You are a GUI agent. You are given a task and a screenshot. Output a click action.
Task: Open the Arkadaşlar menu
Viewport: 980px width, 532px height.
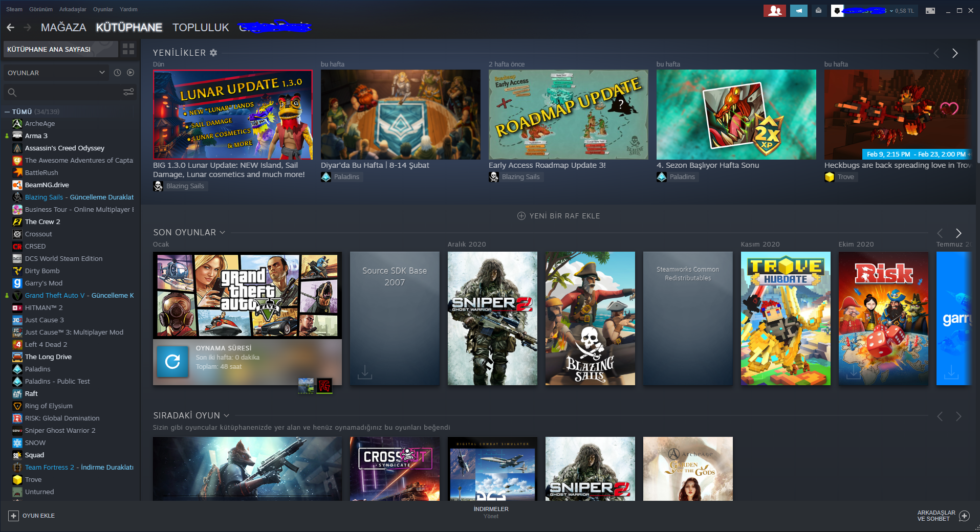click(73, 9)
